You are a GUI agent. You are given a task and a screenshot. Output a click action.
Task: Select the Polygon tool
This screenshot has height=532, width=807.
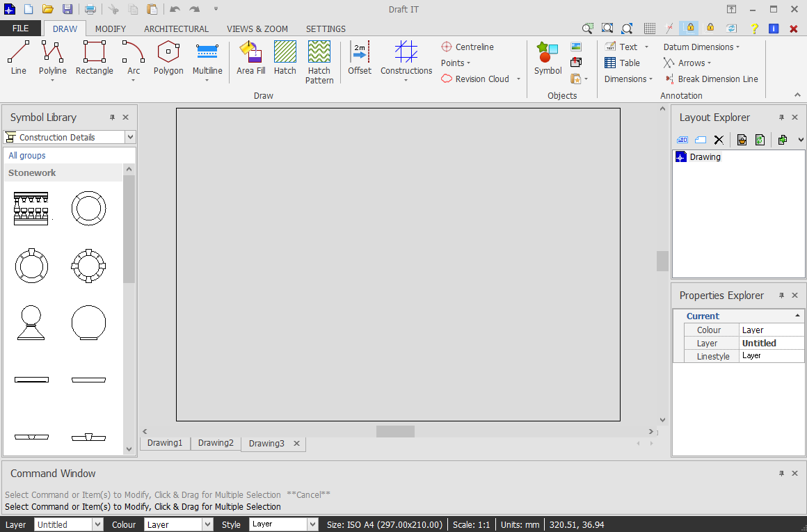168,58
